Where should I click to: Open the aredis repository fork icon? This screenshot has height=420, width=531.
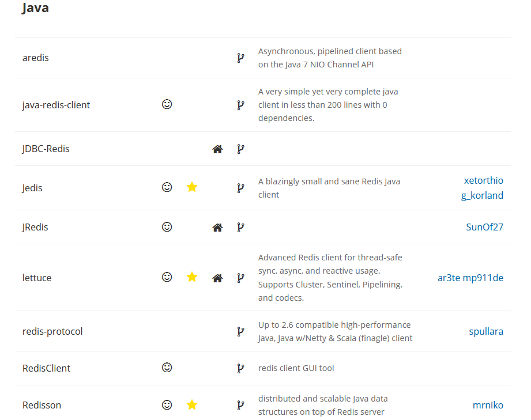pyautogui.click(x=240, y=58)
